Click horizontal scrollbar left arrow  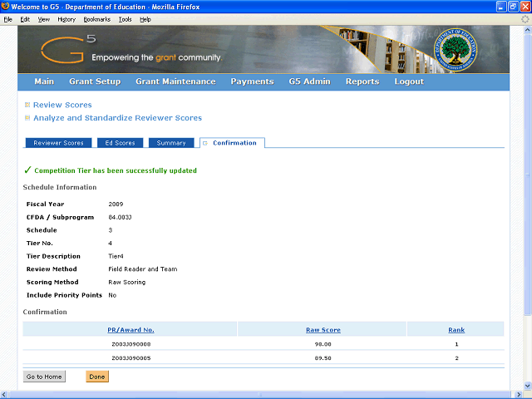click(4, 395)
